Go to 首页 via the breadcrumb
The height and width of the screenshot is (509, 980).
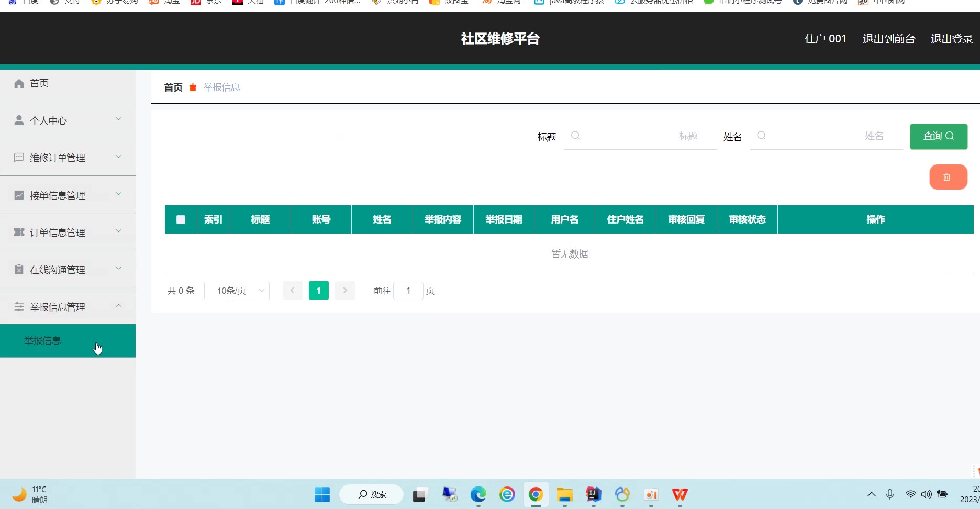point(173,87)
